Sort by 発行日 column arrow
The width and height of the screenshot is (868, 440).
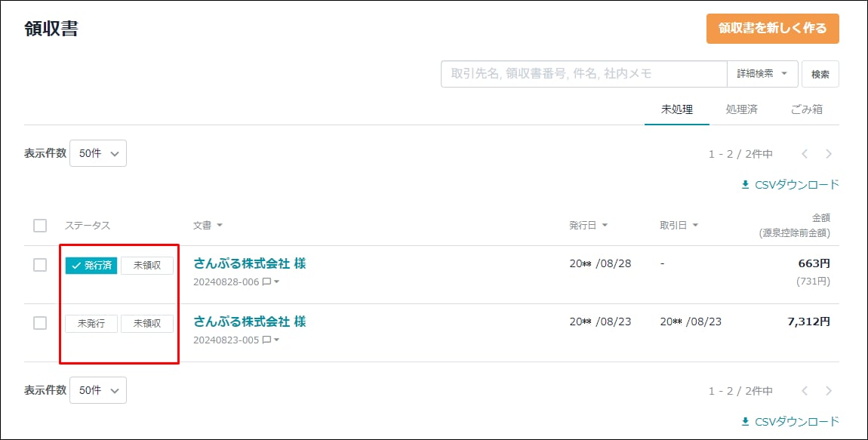(x=605, y=225)
